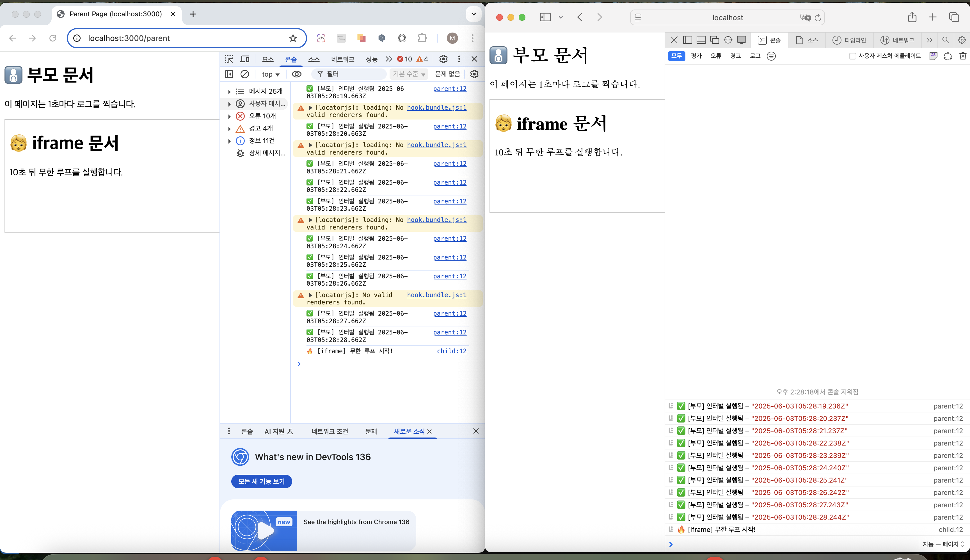970x560 pixels.
Task: Click the 모든 새 기능 보기 button
Action: 261,481
